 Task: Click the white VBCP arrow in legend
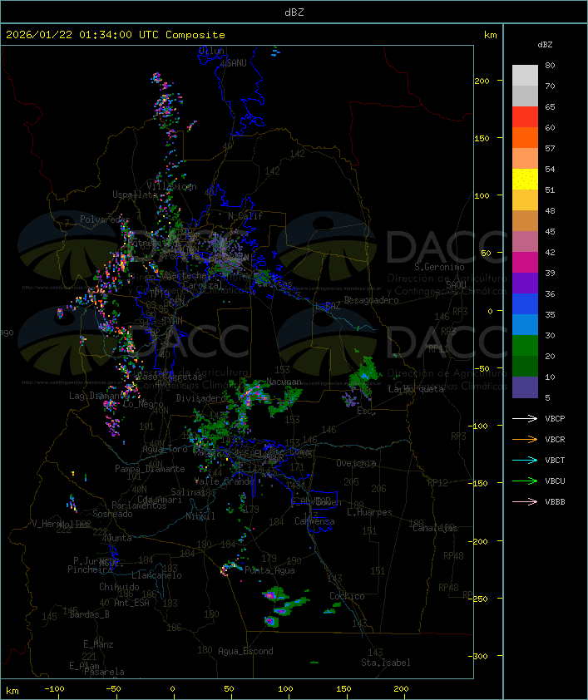coord(525,419)
